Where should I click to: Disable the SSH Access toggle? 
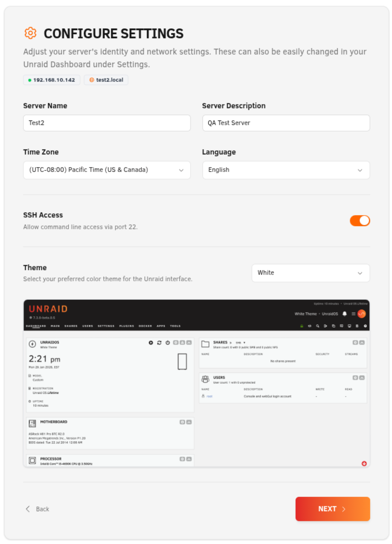[x=359, y=221]
